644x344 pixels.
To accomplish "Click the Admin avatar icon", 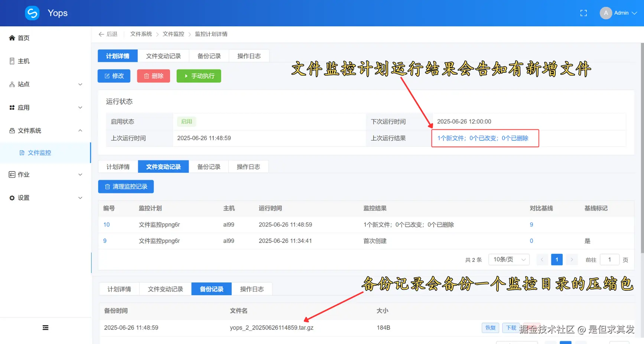I will [606, 13].
